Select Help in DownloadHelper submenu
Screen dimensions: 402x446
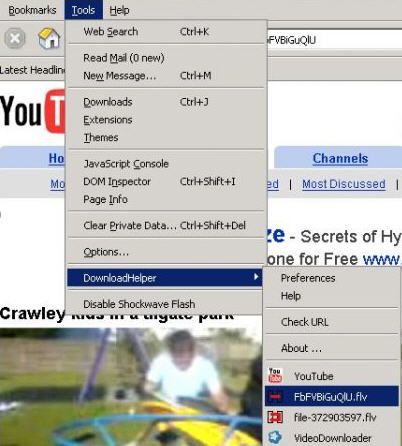coord(332,296)
